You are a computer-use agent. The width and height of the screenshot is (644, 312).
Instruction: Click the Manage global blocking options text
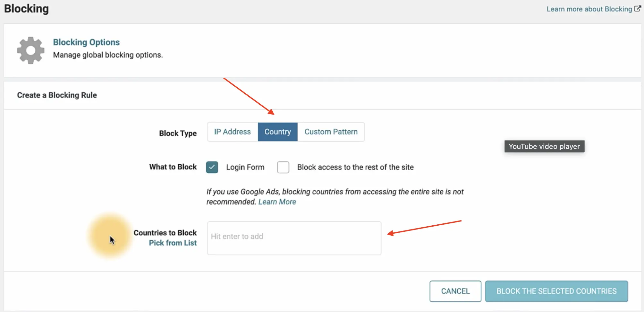tap(108, 55)
